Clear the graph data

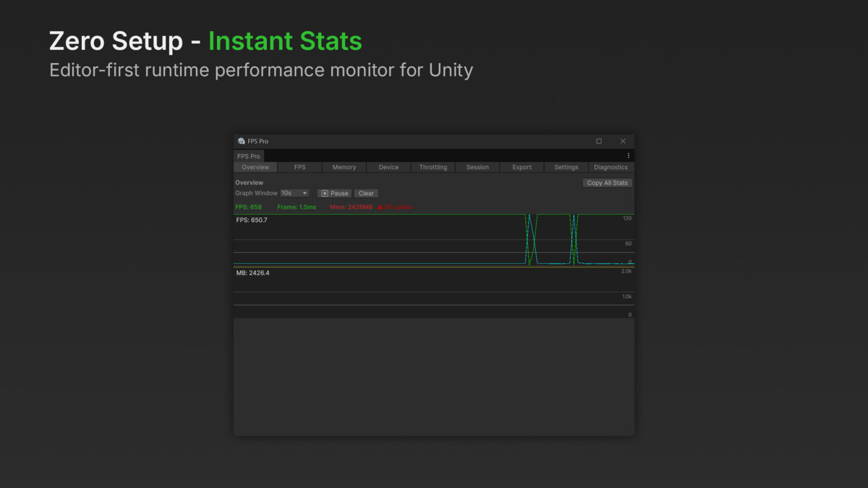(x=366, y=193)
